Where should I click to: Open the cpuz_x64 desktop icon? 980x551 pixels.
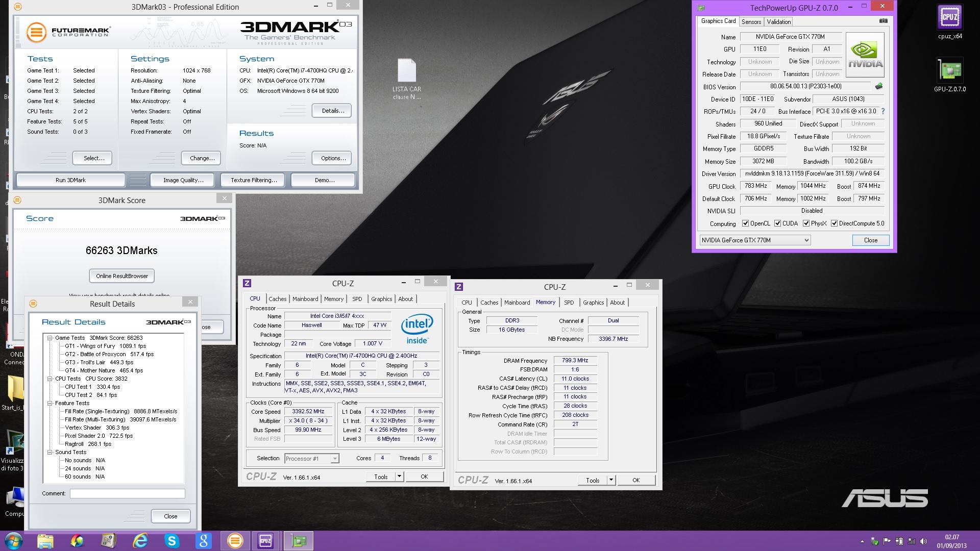point(950,22)
